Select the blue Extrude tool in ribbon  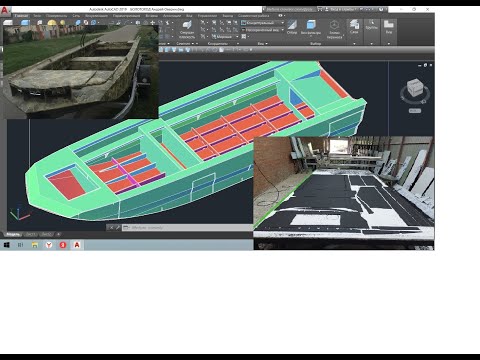tap(25, 23)
